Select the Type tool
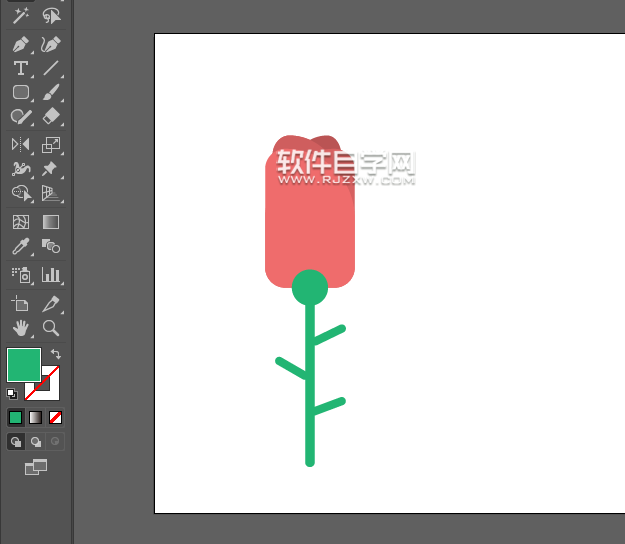The height and width of the screenshot is (544, 625). point(20,68)
